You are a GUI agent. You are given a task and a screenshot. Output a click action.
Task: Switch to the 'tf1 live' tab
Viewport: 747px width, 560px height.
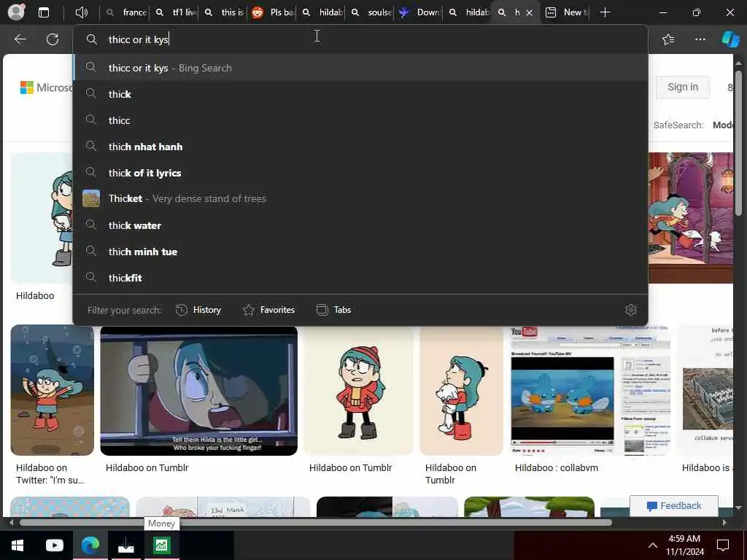pyautogui.click(x=177, y=12)
